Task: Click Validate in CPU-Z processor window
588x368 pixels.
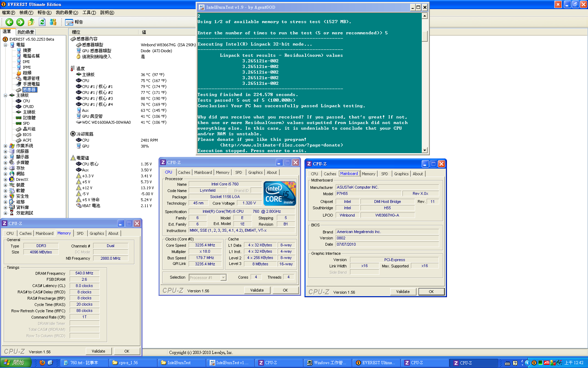Action: tap(257, 290)
